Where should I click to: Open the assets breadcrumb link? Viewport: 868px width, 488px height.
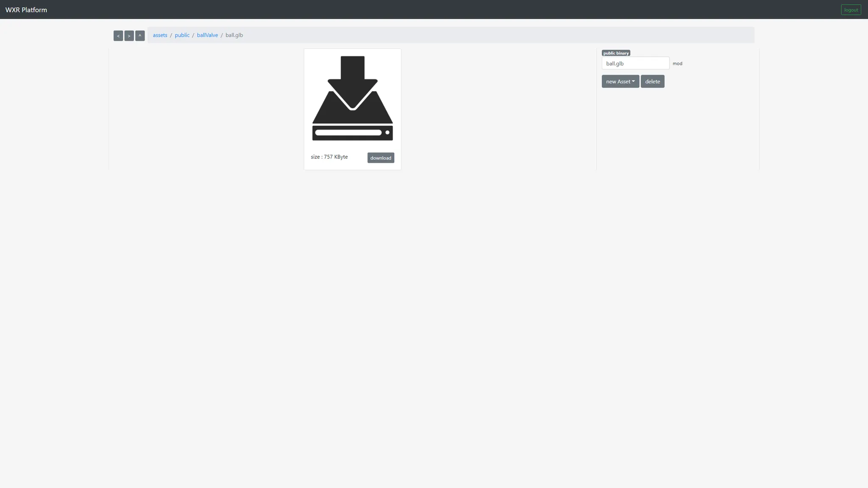point(160,35)
